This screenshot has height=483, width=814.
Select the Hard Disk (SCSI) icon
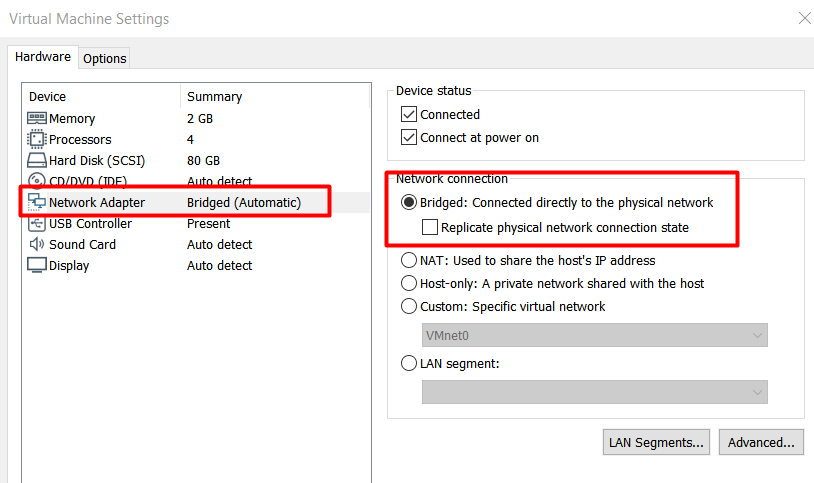point(36,160)
